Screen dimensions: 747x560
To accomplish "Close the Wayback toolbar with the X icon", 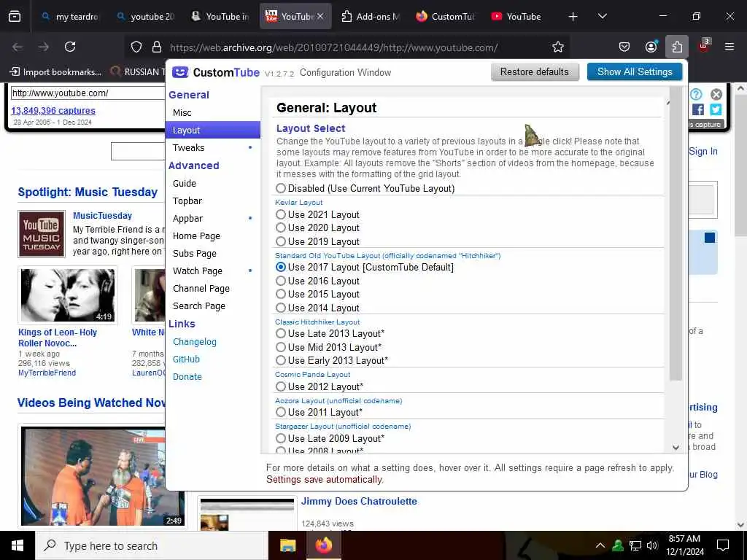I will click(716, 94).
